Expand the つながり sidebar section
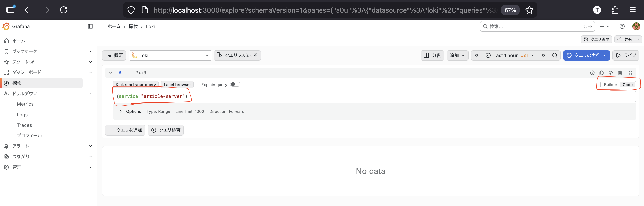This screenshot has height=206, width=644. 90,156
